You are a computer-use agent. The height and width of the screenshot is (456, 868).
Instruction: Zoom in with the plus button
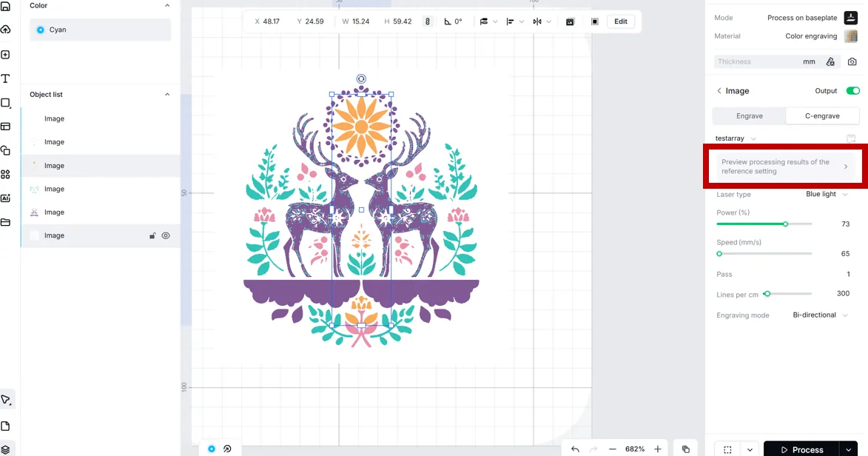click(658, 449)
